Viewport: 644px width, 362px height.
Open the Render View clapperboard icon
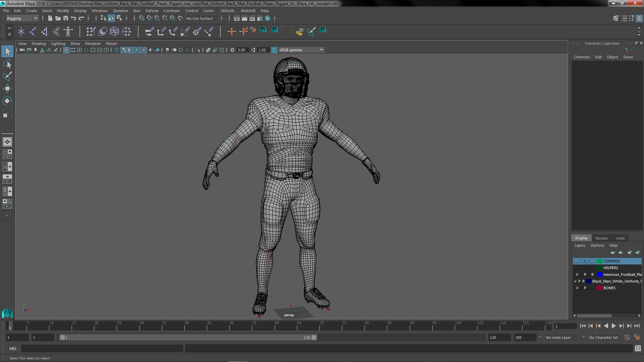point(237,18)
